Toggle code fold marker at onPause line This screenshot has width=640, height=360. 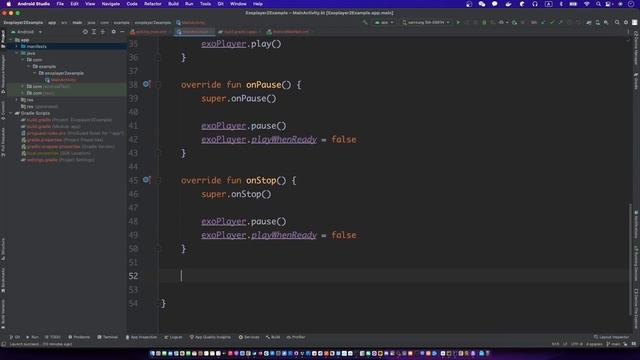coord(159,84)
